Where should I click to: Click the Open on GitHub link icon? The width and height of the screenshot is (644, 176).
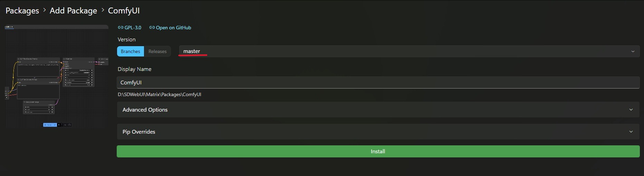(x=152, y=28)
